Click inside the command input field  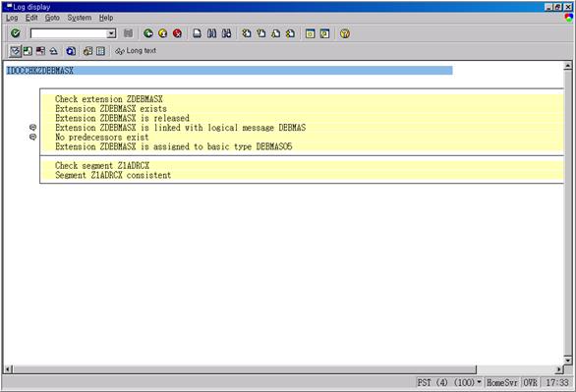click(69, 33)
